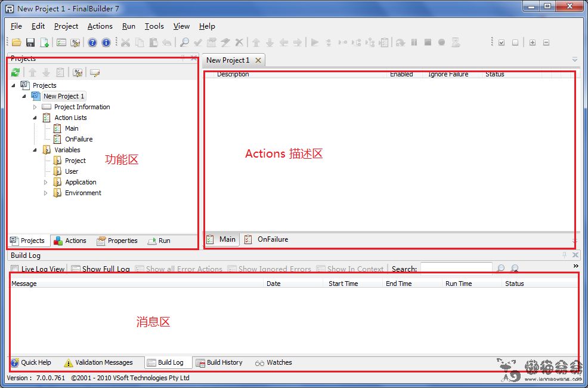Open the Actions menu
Image resolution: width=588 pixels, height=388 pixels.
[x=100, y=26]
